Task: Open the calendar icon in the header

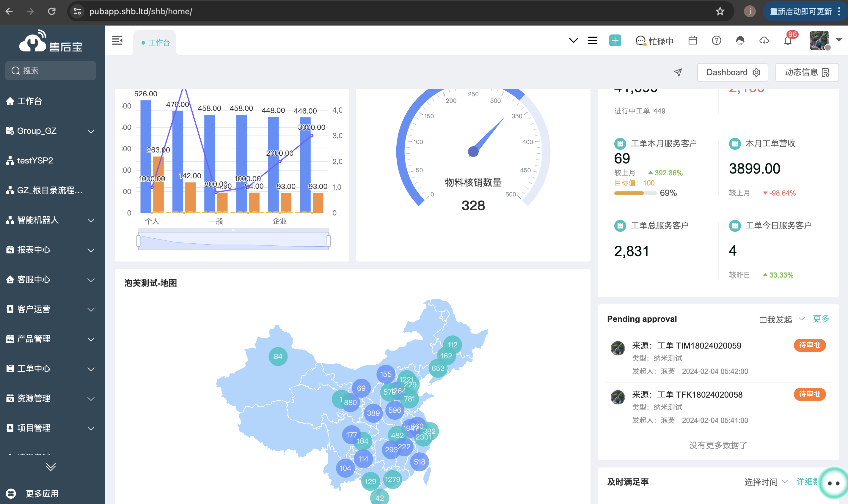Action: (692, 40)
